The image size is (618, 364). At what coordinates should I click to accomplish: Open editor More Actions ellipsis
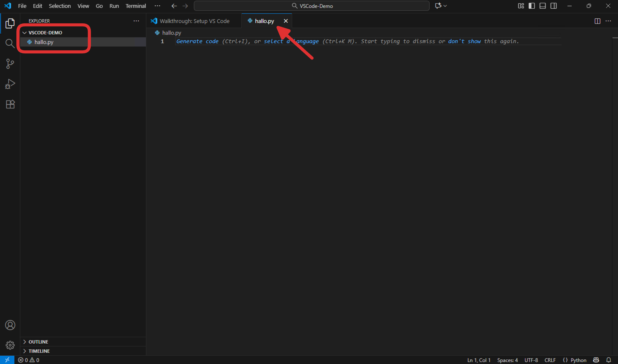pyautogui.click(x=608, y=21)
